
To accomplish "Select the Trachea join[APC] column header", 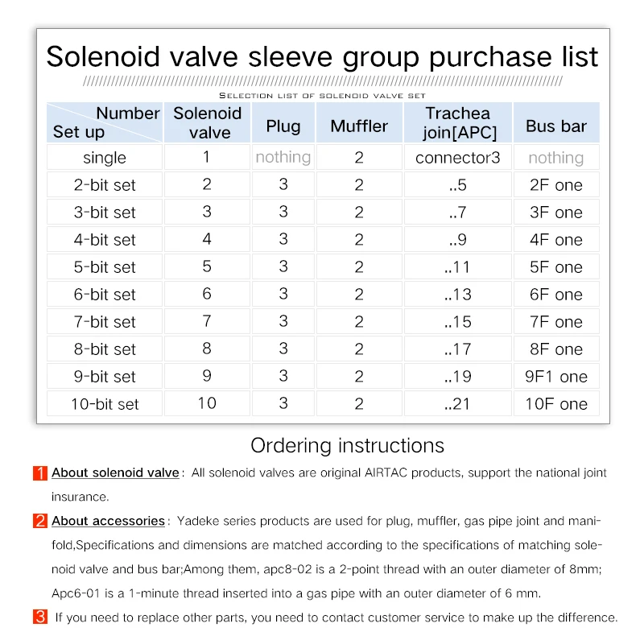I will click(457, 123).
